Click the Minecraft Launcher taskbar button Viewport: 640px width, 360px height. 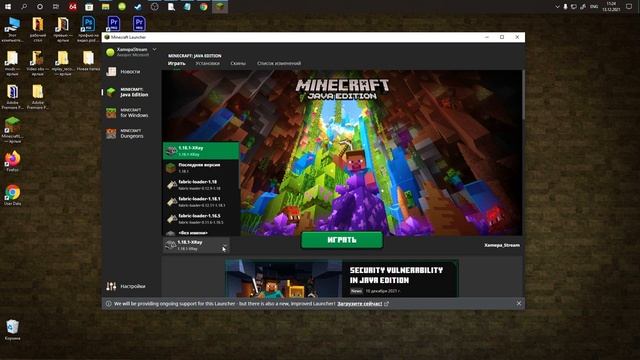(220, 7)
